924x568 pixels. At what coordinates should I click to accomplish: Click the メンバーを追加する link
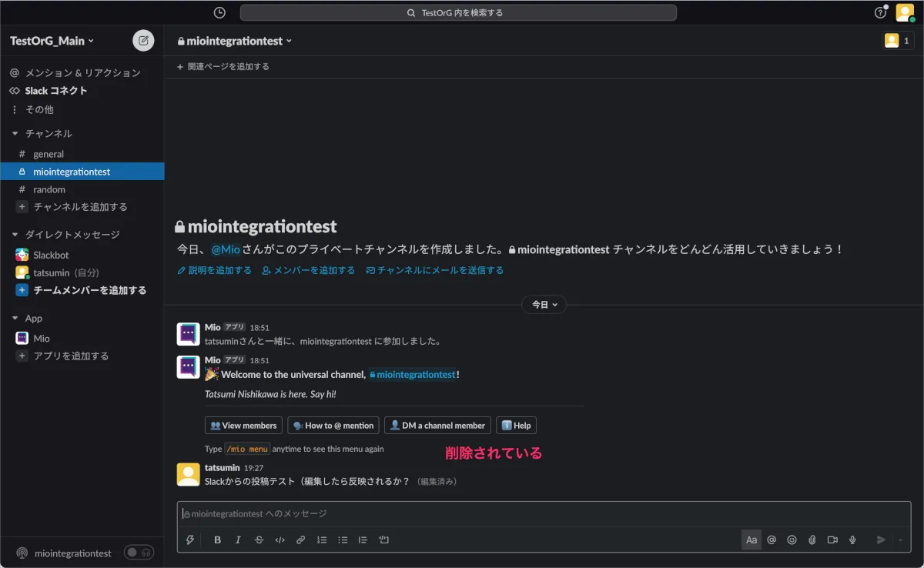click(x=308, y=270)
